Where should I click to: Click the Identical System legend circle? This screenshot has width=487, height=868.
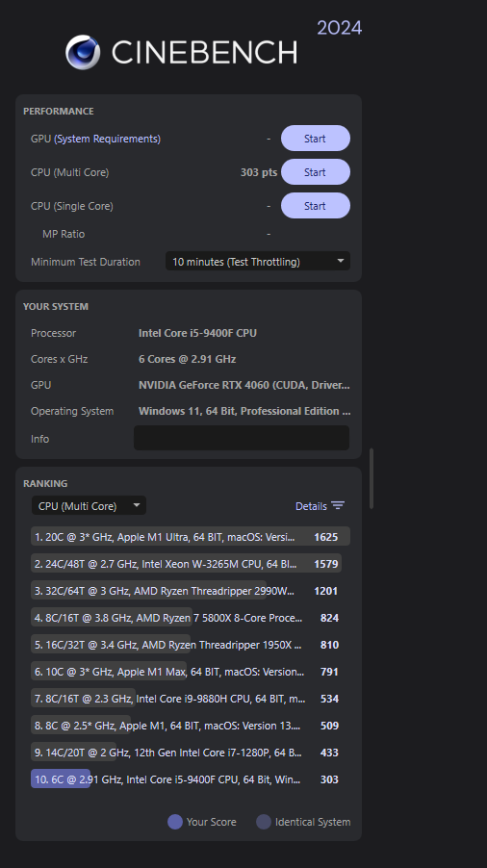click(x=264, y=822)
